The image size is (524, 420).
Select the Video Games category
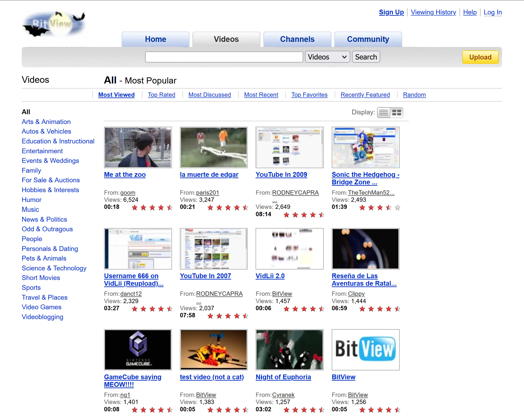click(42, 307)
